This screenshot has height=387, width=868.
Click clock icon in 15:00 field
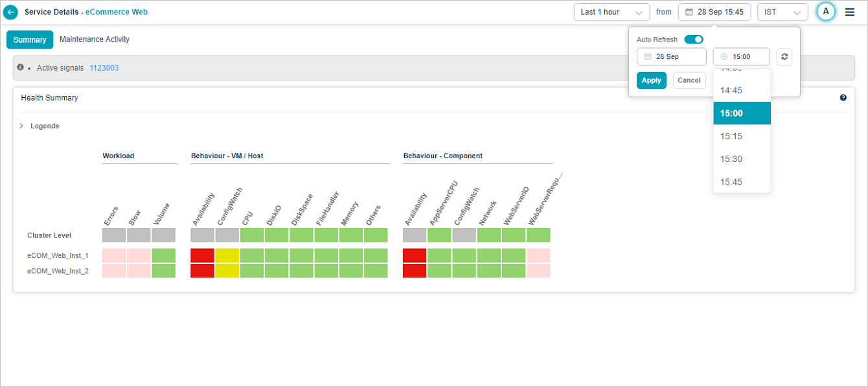tap(724, 57)
